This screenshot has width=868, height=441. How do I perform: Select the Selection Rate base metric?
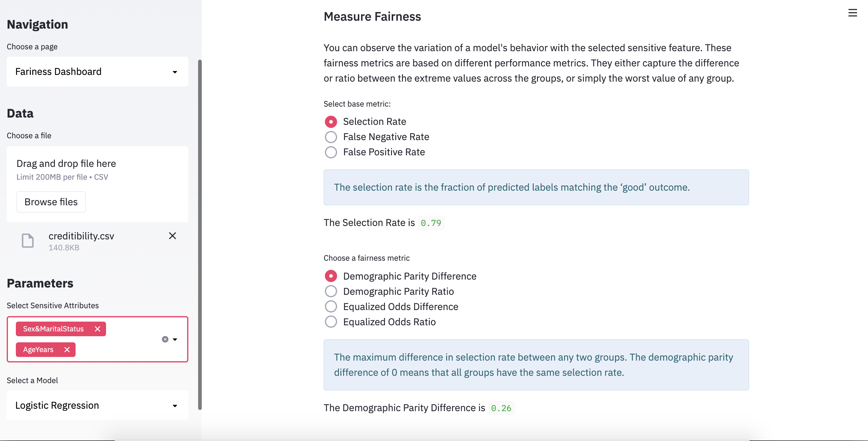(x=331, y=122)
